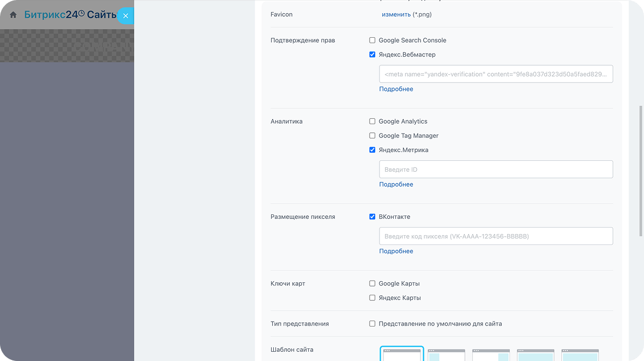The height and width of the screenshot is (361, 644).
Task: Check Представление по умолчанию для сайта
Action: 372,324
